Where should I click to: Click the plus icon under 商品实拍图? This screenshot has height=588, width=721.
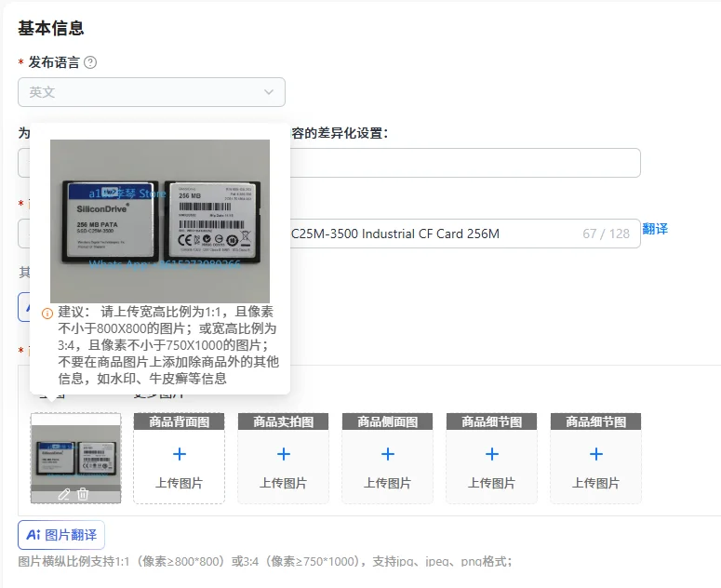coord(284,454)
